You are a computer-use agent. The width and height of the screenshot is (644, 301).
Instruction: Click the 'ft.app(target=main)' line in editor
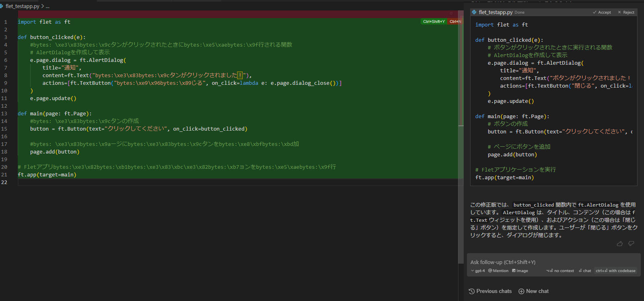(x=47, y=175)
